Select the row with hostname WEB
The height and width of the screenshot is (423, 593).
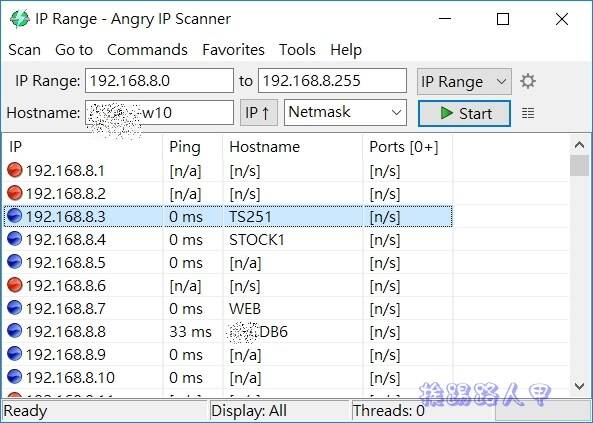(x=228, y=308)
